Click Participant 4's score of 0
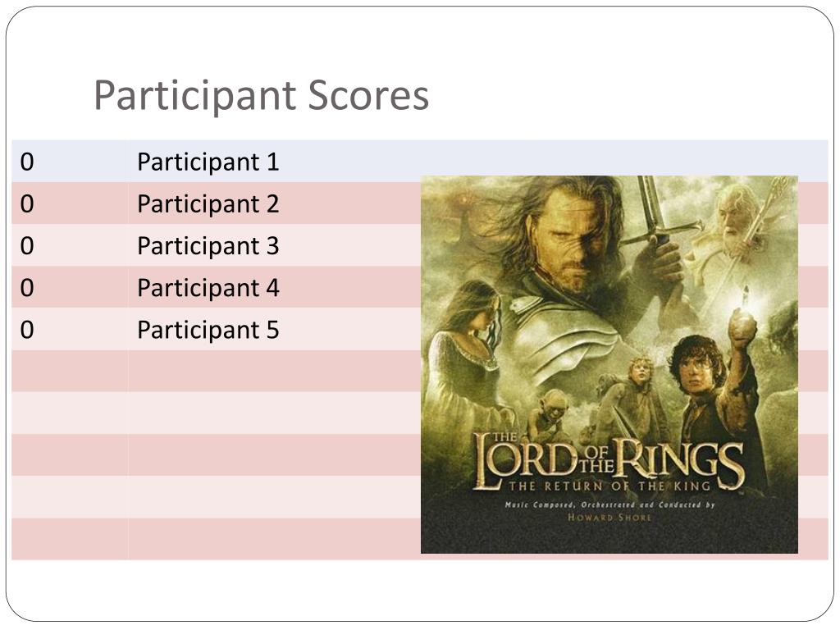The height and width of the screenshot is (630, 840). 27,288
